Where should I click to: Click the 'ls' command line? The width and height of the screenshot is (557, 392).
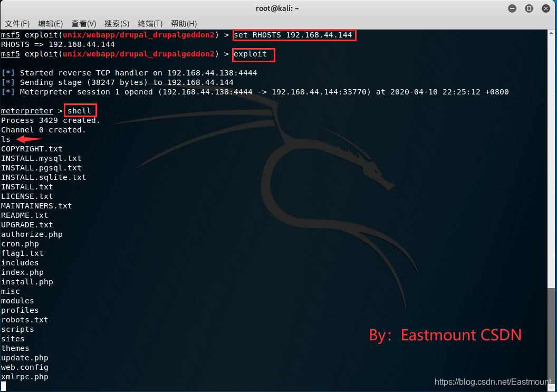pyautogui.click(x=6, y=139)
